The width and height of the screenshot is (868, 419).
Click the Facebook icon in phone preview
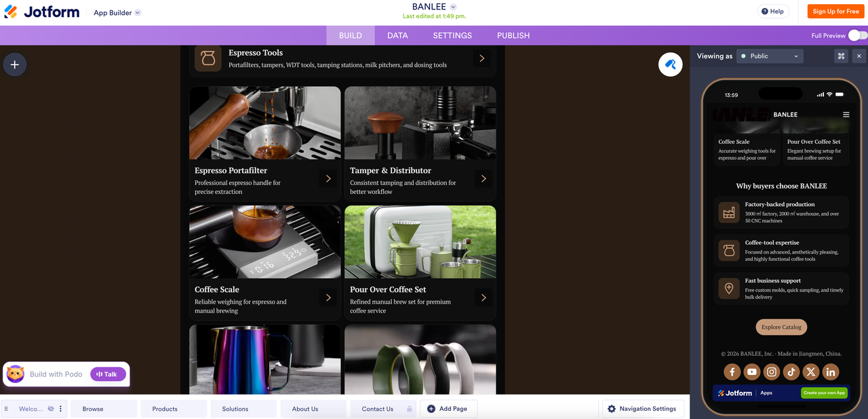pos(732,372)
